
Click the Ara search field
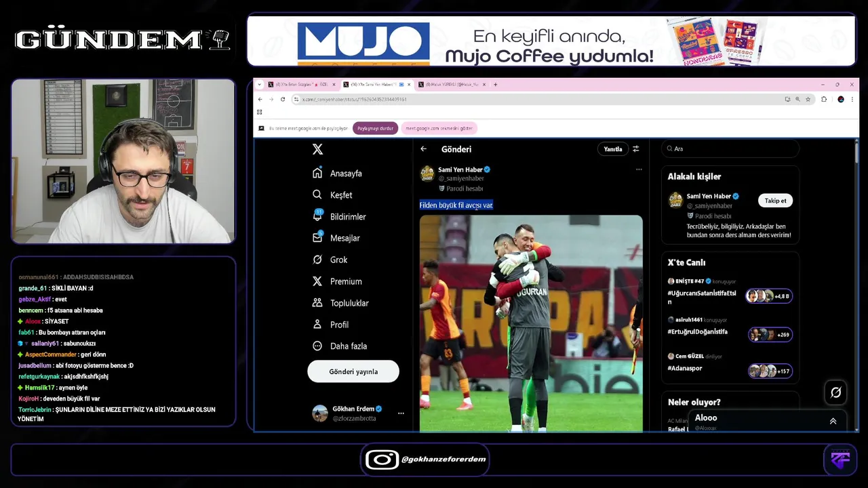tap(730, 148)
